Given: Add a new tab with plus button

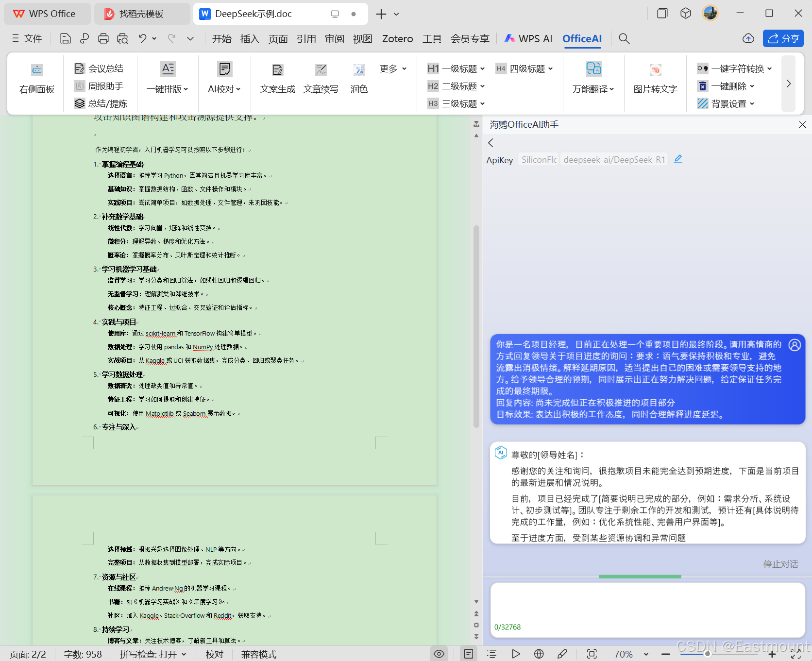Looking at the screenshot, I should click(x=381, y=14).
